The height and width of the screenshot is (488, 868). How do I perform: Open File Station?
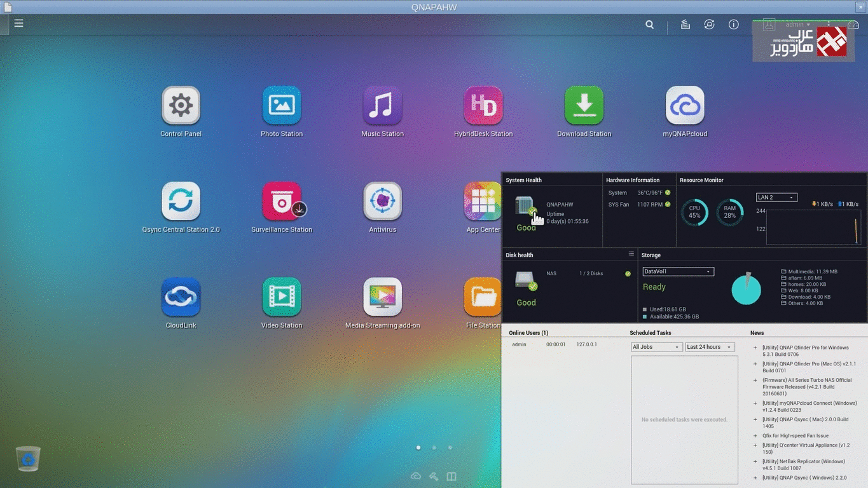[x=483, y=297]
